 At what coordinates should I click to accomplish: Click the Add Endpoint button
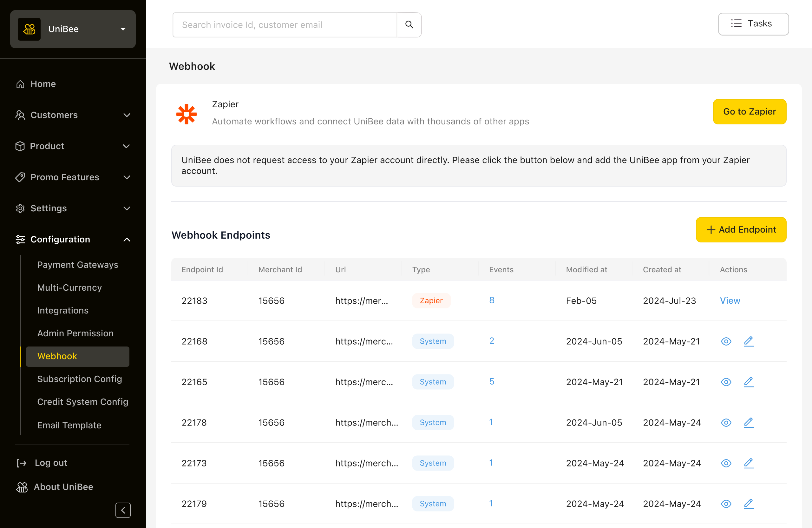(741, 229)
